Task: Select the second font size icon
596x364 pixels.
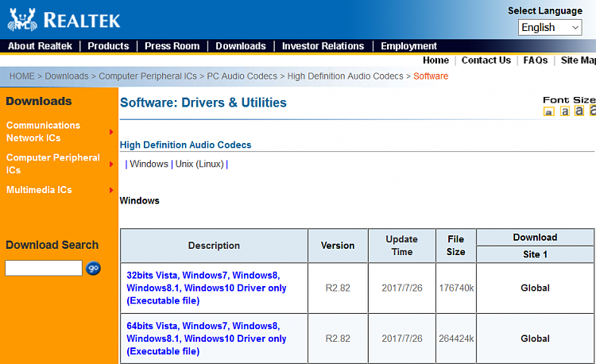Action: point(565,111)
